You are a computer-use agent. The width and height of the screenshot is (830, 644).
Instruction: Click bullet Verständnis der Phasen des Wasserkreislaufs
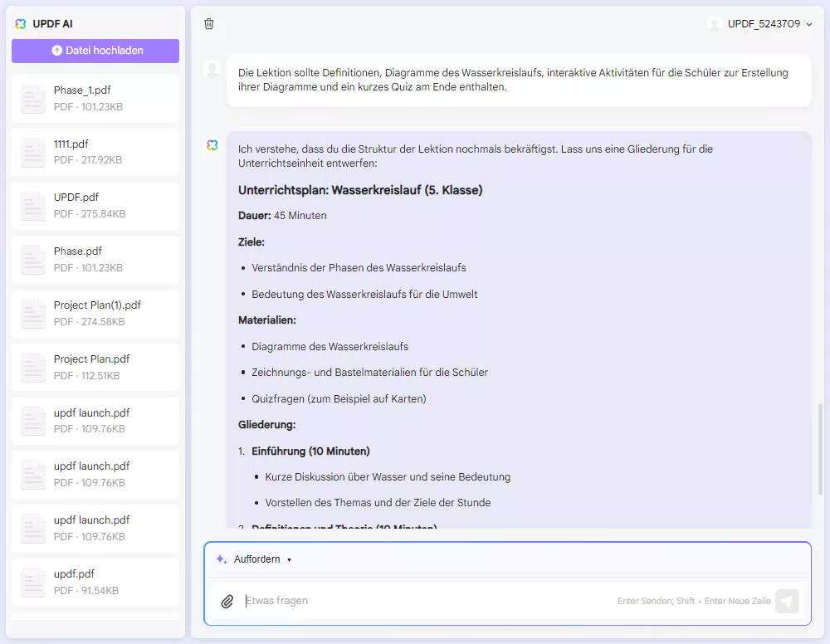359,268
